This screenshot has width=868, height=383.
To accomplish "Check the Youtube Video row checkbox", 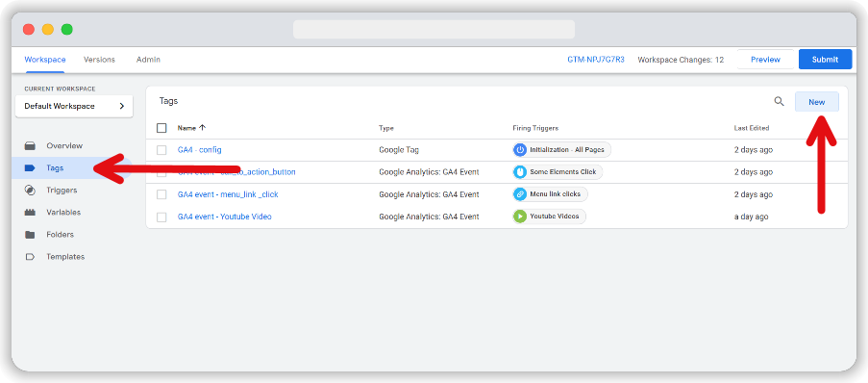I will (161, 217).
